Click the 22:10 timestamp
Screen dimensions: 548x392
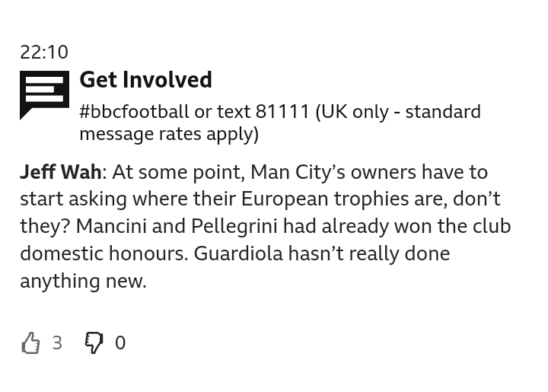[x=44, y=53]
